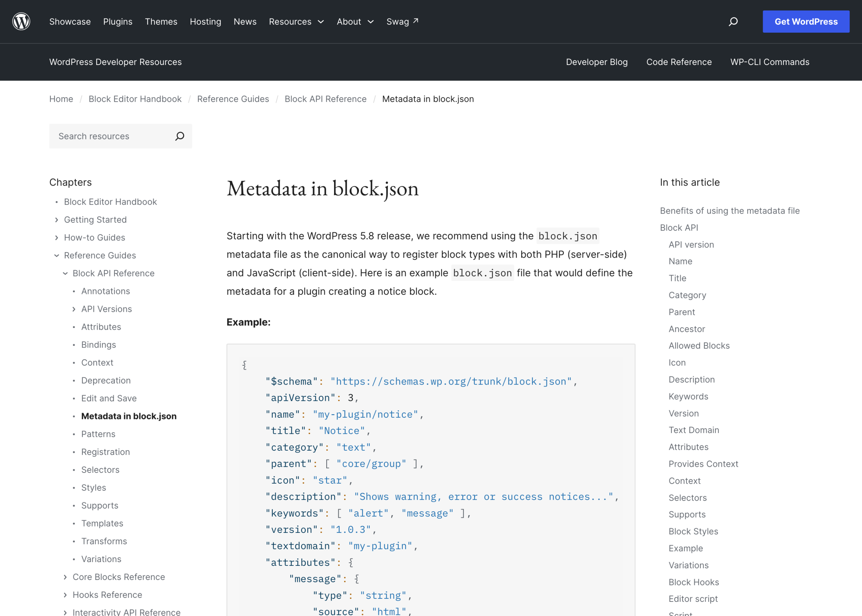Open the Patterns chapter page
The image size is (862, 616).
(x=98, y=434)
